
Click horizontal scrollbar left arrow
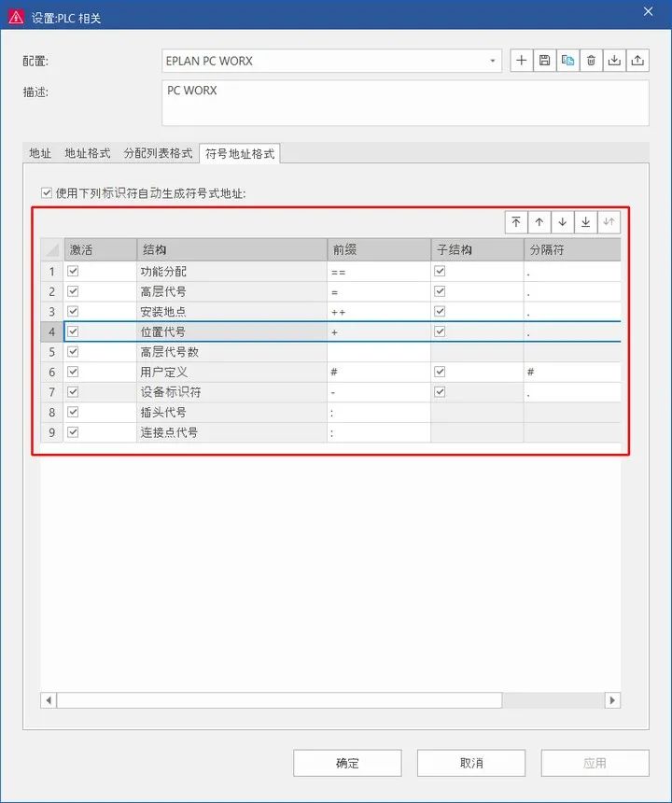click(x=49, y=700)
